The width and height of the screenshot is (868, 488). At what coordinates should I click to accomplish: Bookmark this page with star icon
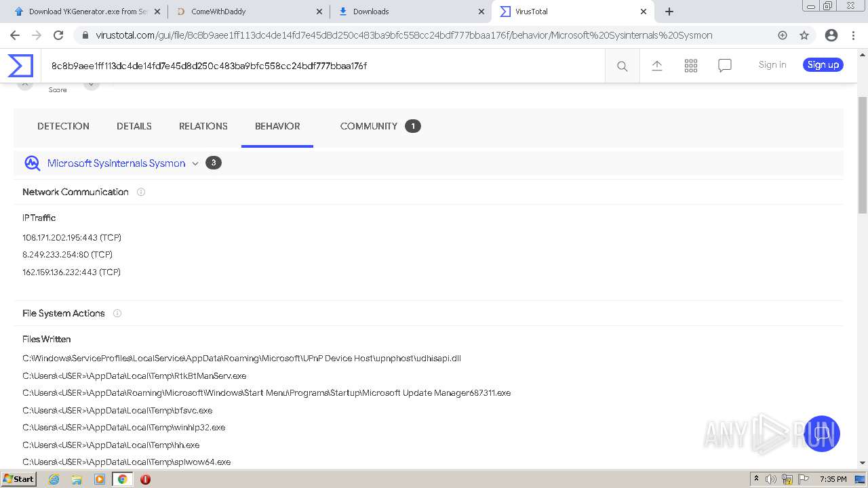804,35
